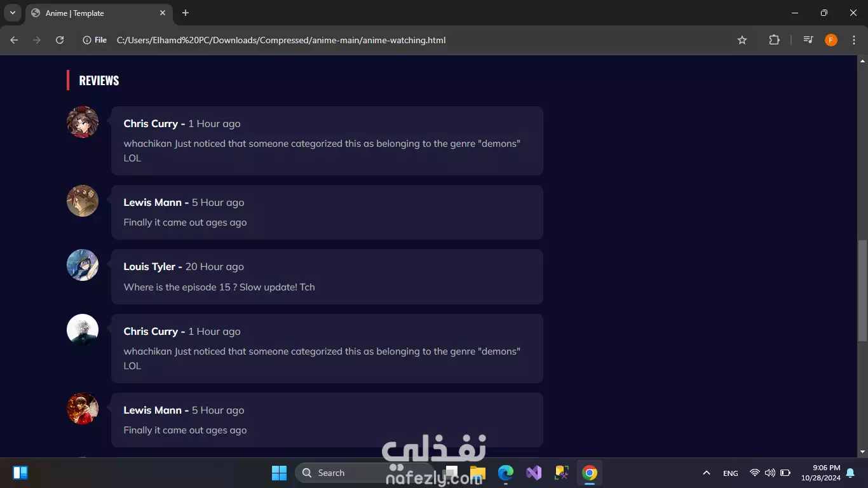Focus the file path address bar
Image resolution: width=868 pixels, height=488 pixels.
[x=281, y=40]
